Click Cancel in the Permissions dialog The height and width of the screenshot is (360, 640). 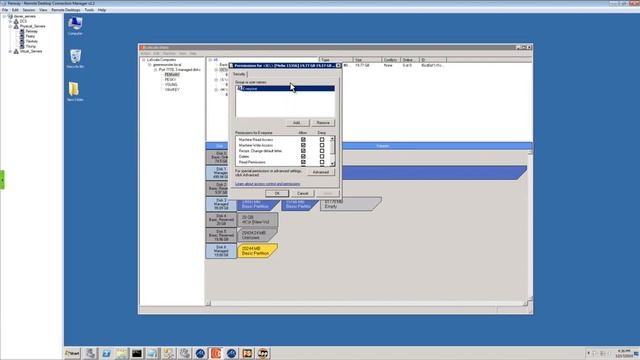pyautogui.click(x=302, y=193)
